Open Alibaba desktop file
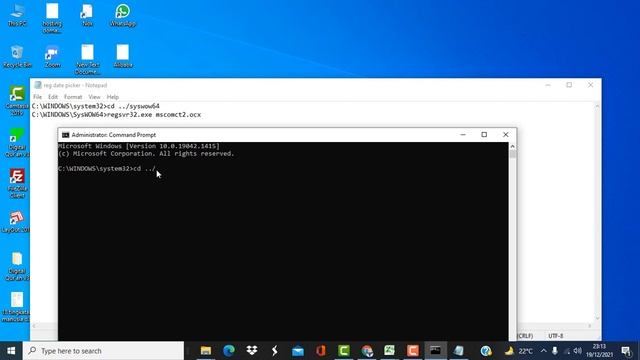Viewport: 640px width, 360px height. pos(122,57)
